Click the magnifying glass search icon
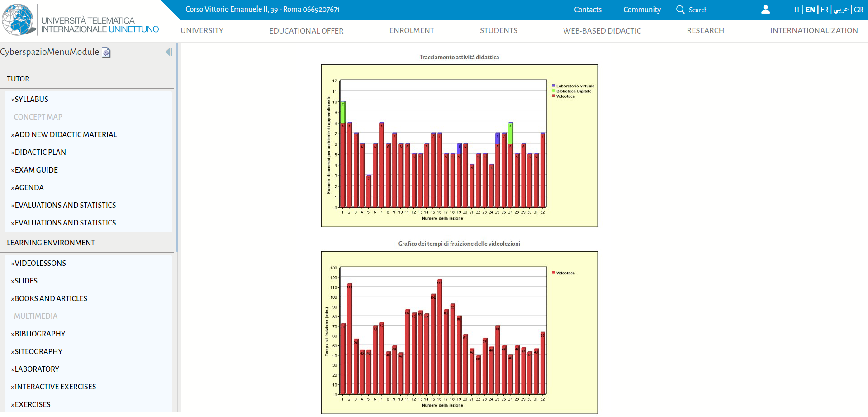 click(680, 10)
